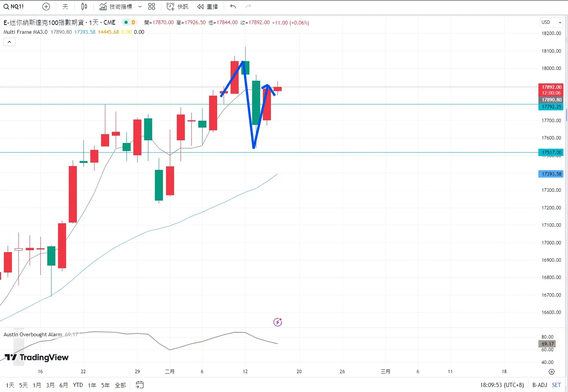Undo the last chart action
Image resolution: width=568 pixels, height=392 pixels.
coord(233,7)
